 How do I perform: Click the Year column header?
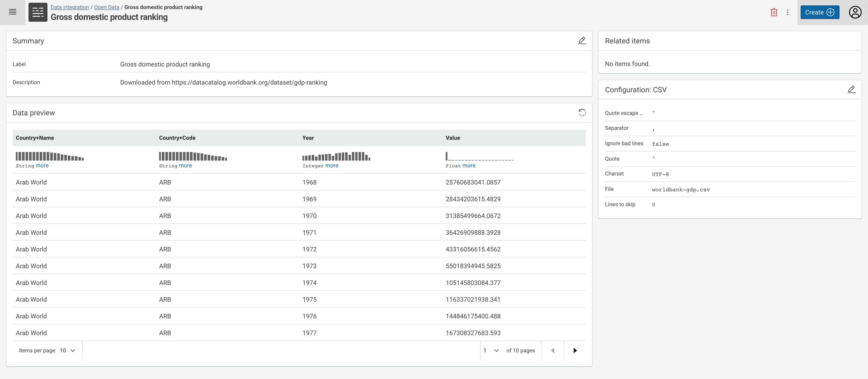tap(308, 138)
